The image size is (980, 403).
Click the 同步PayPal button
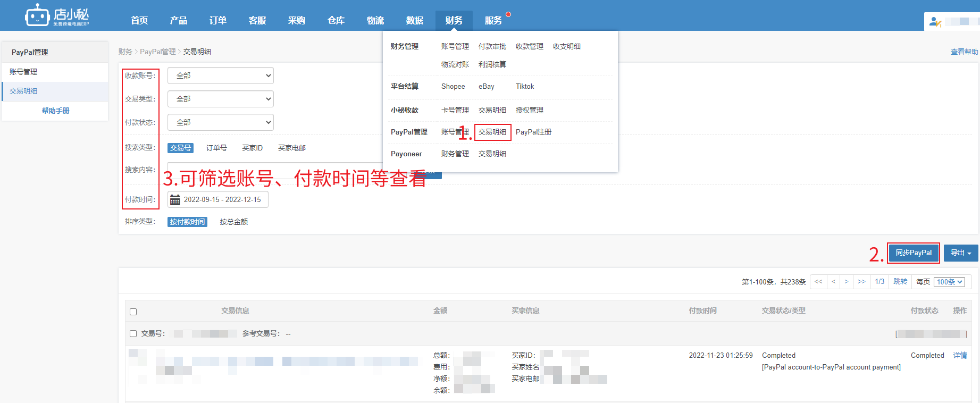[914, 253]
